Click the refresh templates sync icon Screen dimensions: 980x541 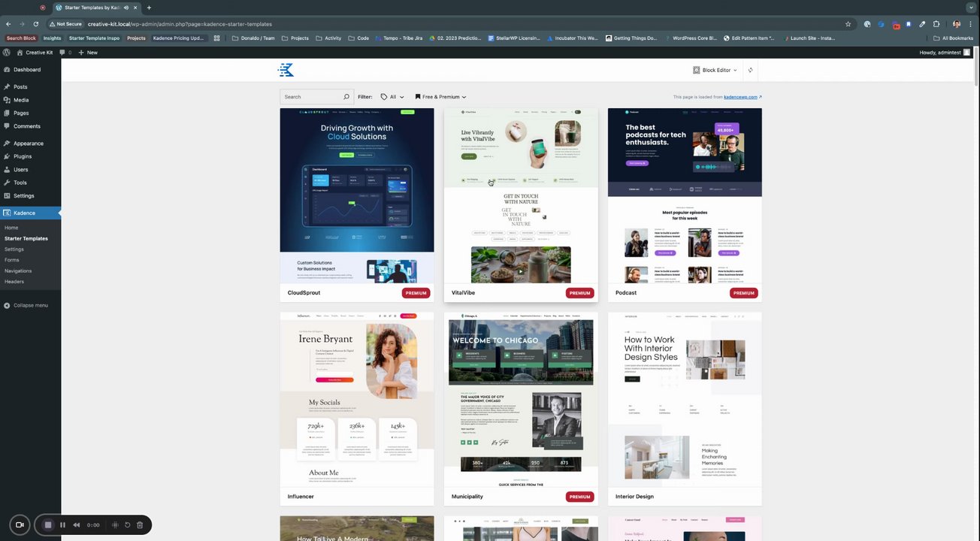pyautogui.click(x=750, y=70)
